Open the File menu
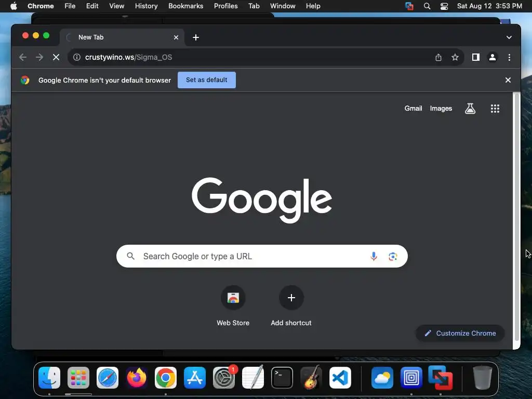This screenshot has width=532, height=399. (70, 6)
